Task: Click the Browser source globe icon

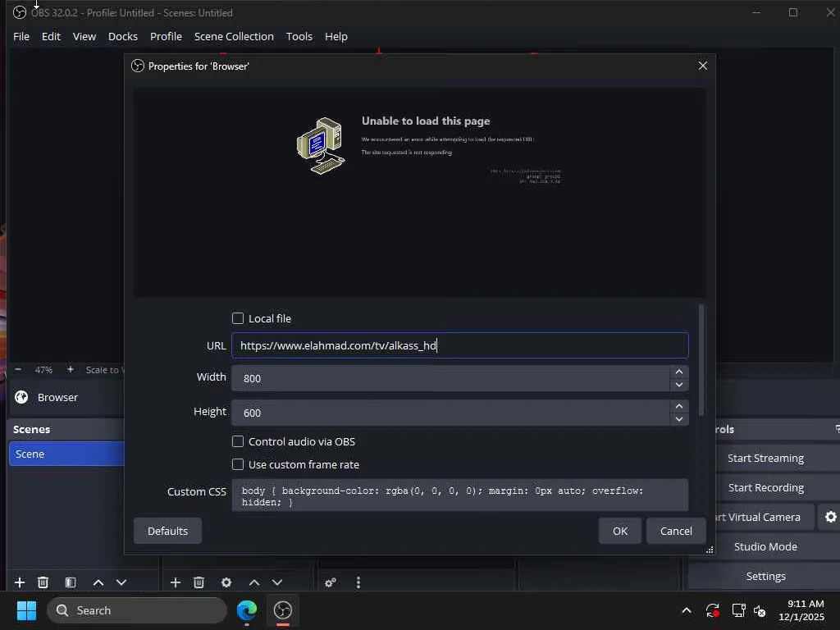Action: point(21,397)
